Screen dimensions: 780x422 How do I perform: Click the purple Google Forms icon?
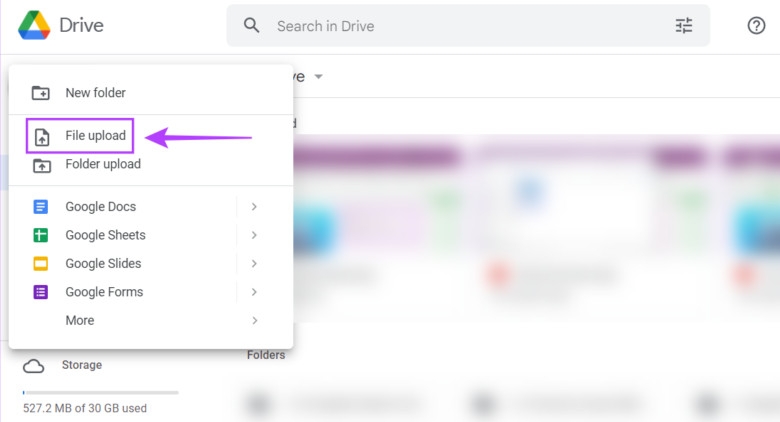pos(41,292)
